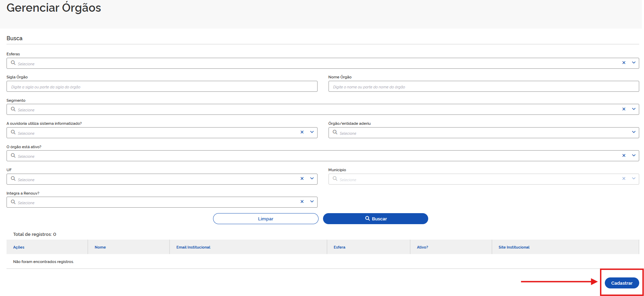Sort table by Email Institucional header
Image resolution: width=644 pixels, height=296 pixels.
[x=193, y=247]
